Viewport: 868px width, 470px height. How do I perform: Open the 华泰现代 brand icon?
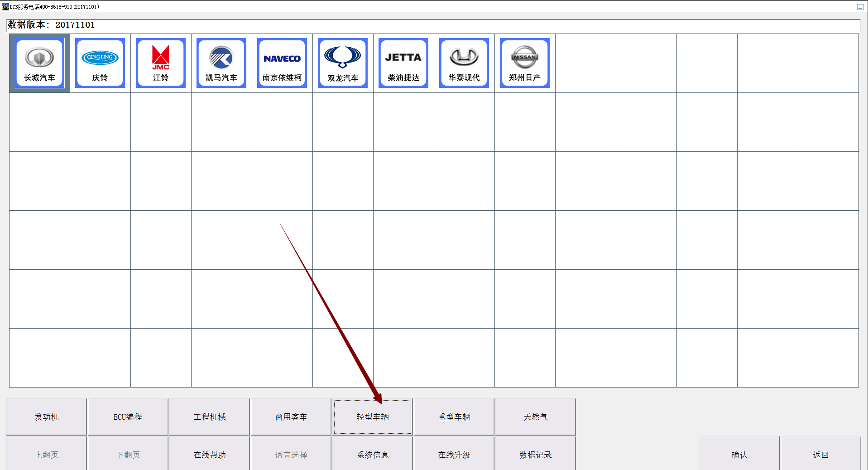point(464,63)
